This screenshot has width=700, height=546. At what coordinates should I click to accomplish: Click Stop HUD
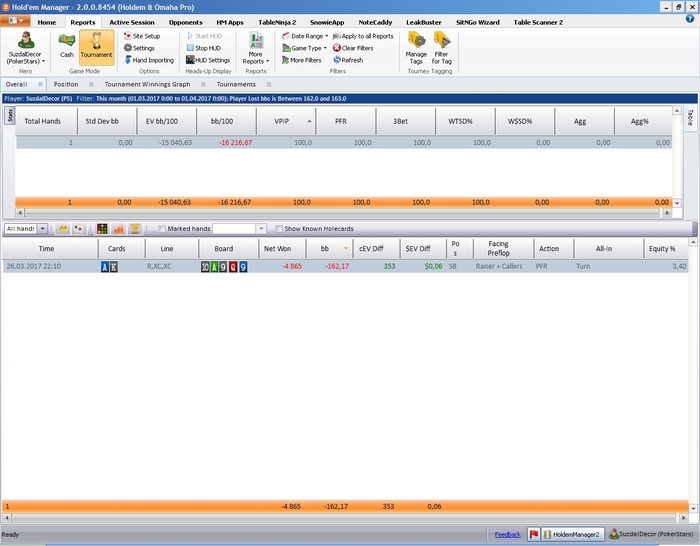pos(204,48)
